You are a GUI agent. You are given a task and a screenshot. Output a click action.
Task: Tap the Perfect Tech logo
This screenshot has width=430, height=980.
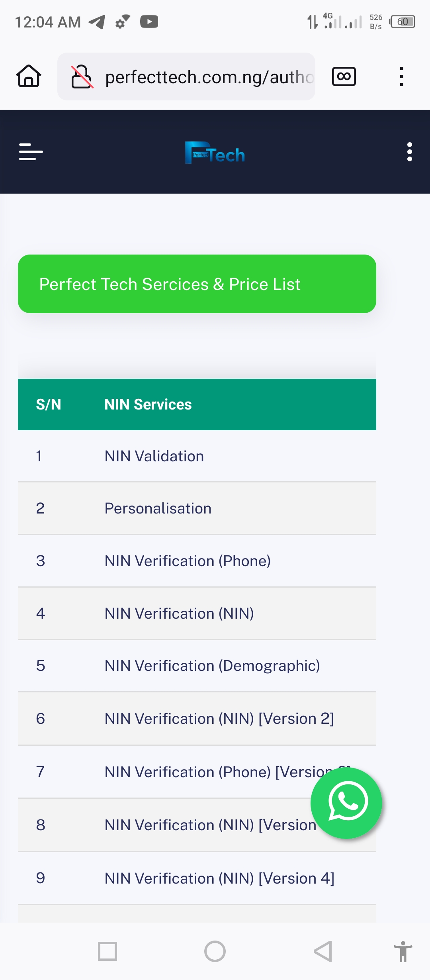215,153
